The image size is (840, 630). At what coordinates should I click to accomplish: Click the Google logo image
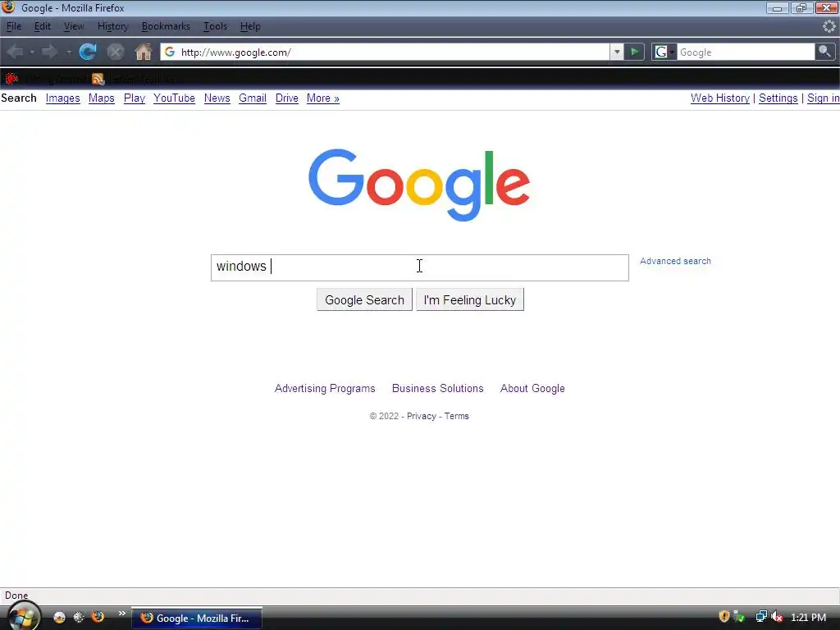click(419, 185)
